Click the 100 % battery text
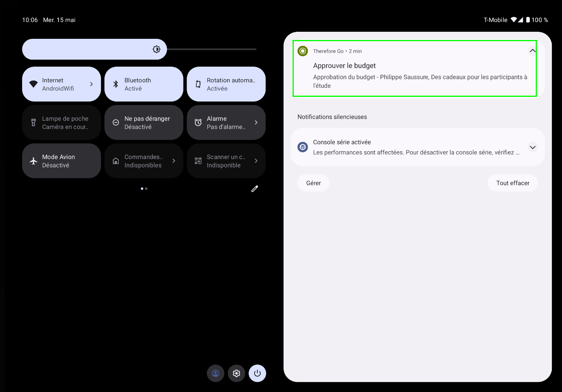 click(x=540, y=20)
